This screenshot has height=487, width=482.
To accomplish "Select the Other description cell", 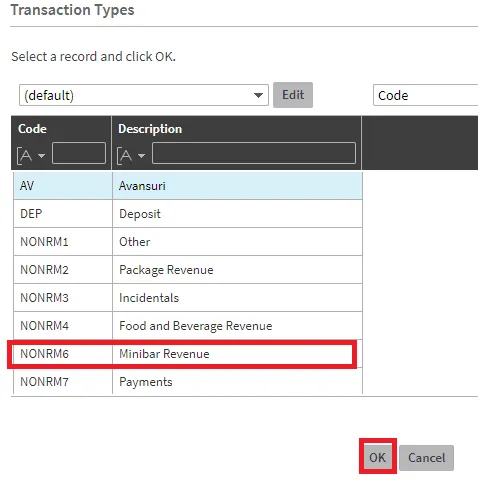I will [237, 242].
